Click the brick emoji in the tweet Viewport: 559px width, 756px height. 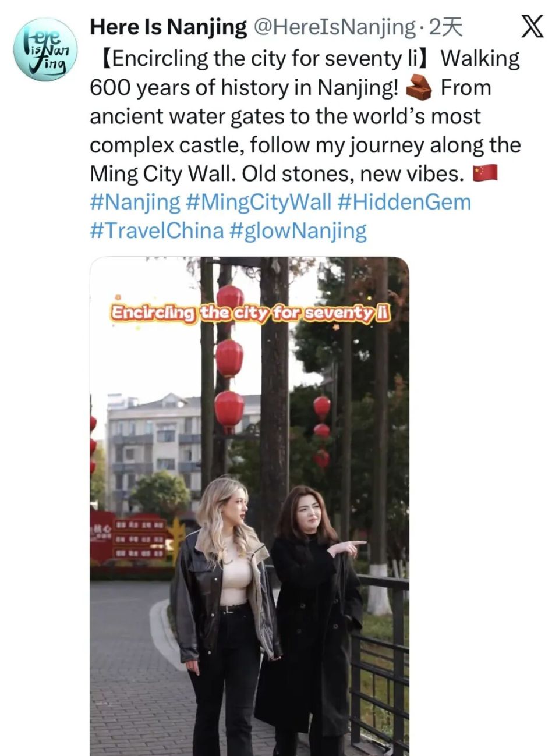tap(419, 88)
